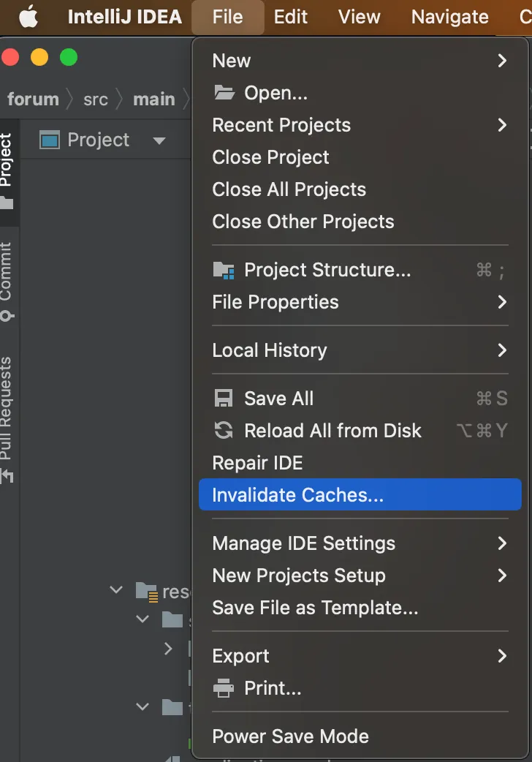532x762 pixels.
Task: Open the Commit tool window tab
Action: pos(7,279)
